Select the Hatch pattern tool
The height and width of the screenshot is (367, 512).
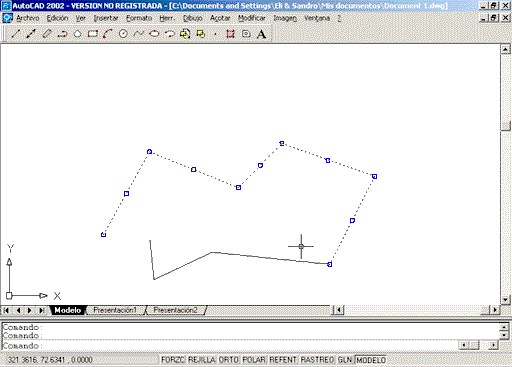click(x=230, y=34)
